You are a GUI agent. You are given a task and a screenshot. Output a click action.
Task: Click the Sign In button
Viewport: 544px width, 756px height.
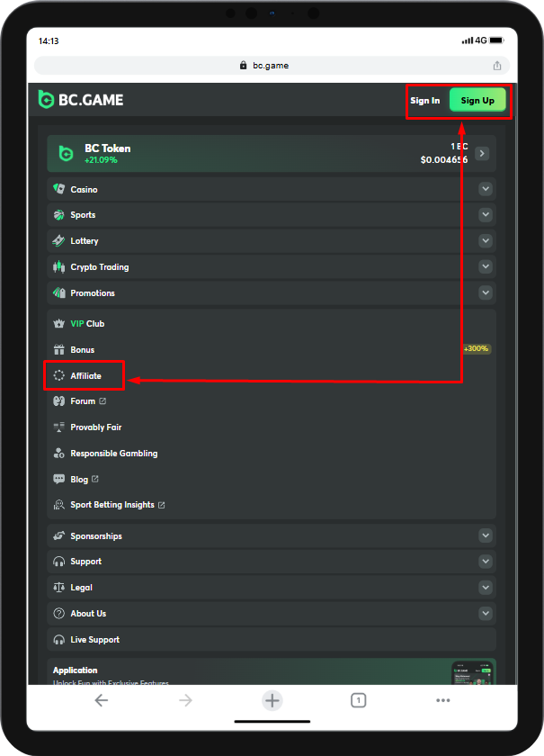click(424, 101)
